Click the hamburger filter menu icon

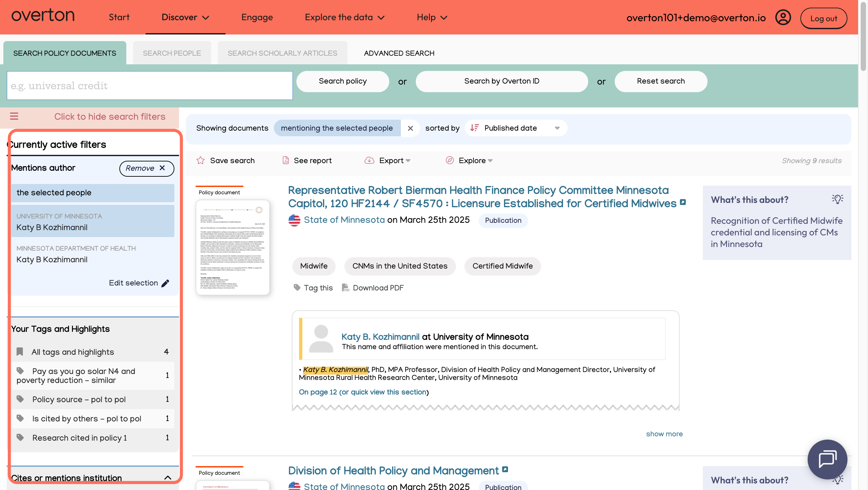[14, 116]
